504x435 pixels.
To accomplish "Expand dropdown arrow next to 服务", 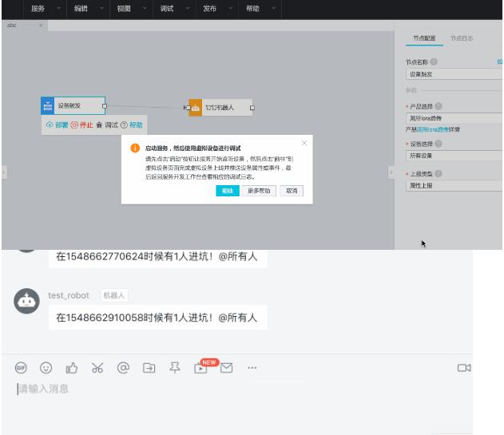I will [x=59, y=8].
